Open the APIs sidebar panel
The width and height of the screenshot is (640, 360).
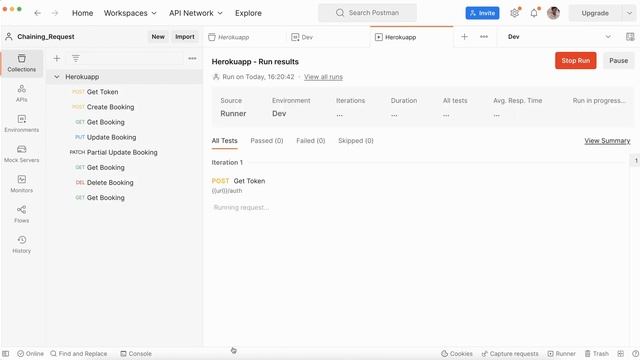(x=22, y=93)
